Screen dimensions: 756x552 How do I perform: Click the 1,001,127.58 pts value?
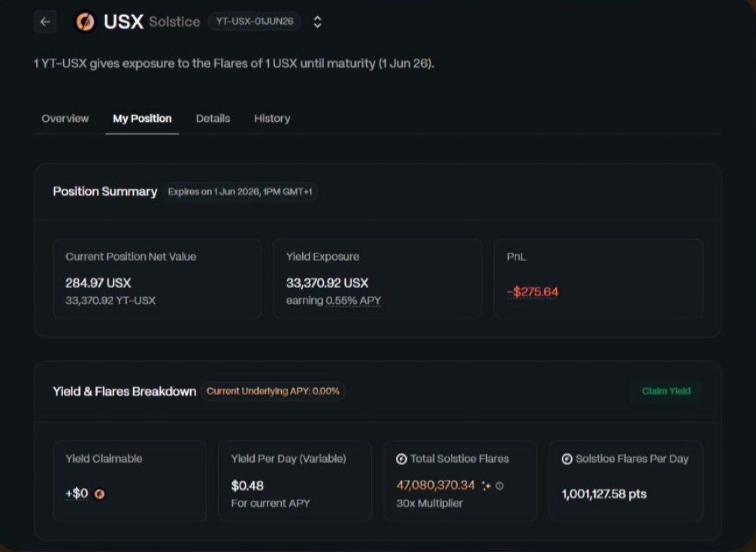point(604,494)
